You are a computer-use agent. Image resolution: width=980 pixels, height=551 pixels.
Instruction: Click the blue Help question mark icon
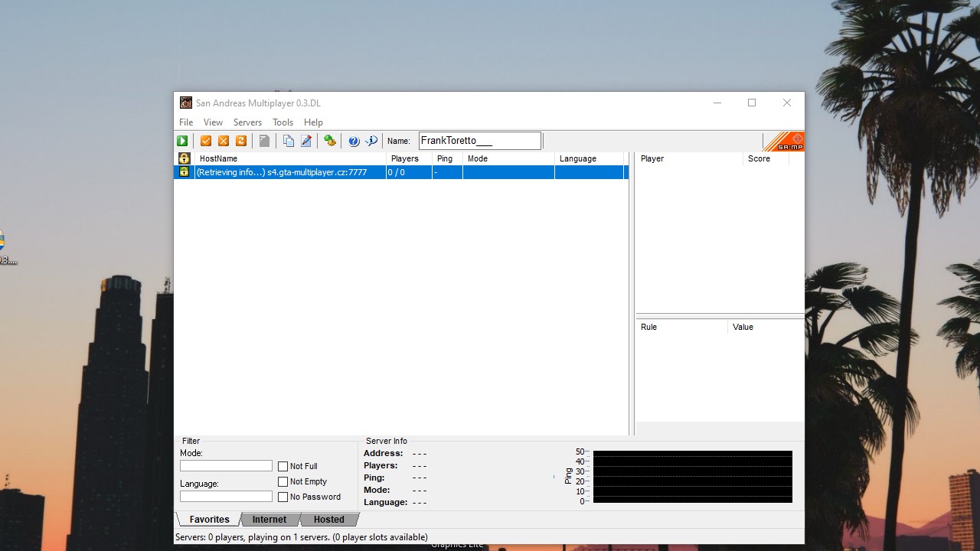(354, 141)
